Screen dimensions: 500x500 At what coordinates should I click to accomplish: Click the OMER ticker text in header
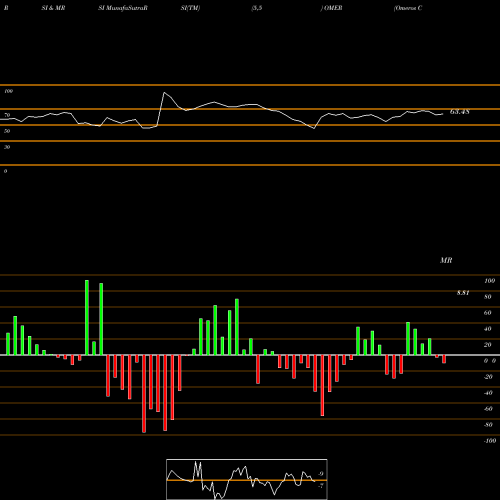coord(333,8)
